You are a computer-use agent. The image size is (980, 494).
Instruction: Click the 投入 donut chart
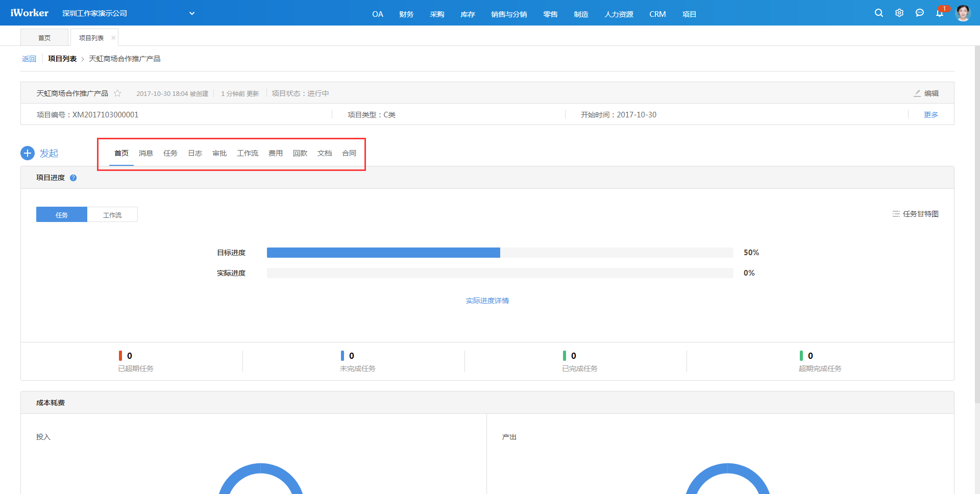coord(261,480)
